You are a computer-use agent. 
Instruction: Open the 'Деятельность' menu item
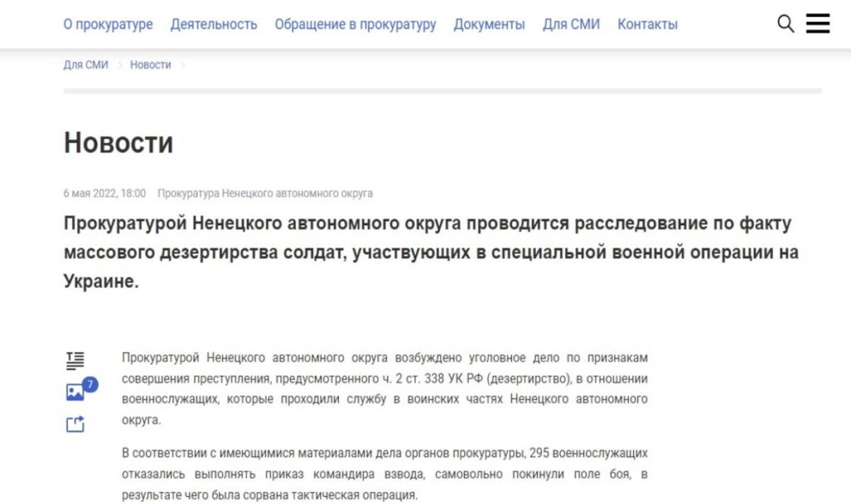tap(213, 24)
